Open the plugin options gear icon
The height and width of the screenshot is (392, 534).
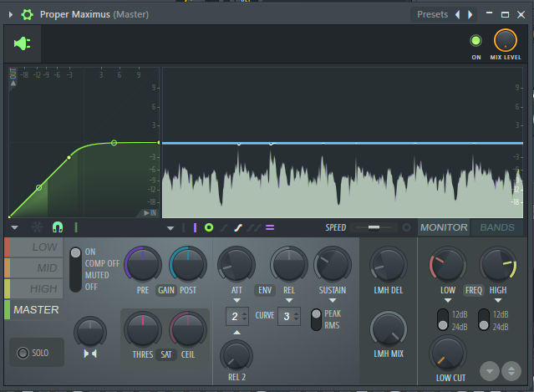[x=27, y=15]
